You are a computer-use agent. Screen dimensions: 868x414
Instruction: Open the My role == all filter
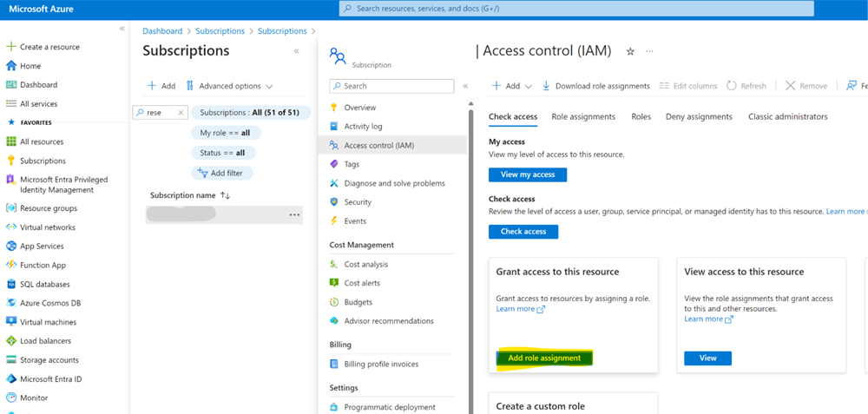tap(226, 133)
